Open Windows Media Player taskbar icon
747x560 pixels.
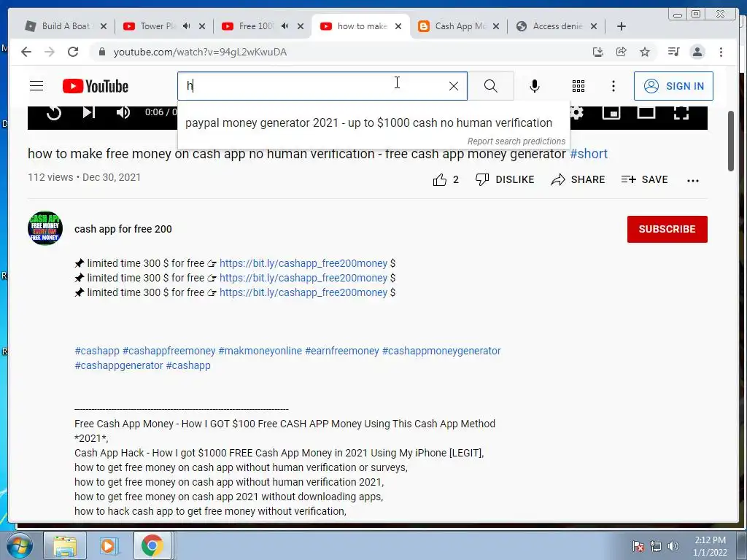point(108,545)
